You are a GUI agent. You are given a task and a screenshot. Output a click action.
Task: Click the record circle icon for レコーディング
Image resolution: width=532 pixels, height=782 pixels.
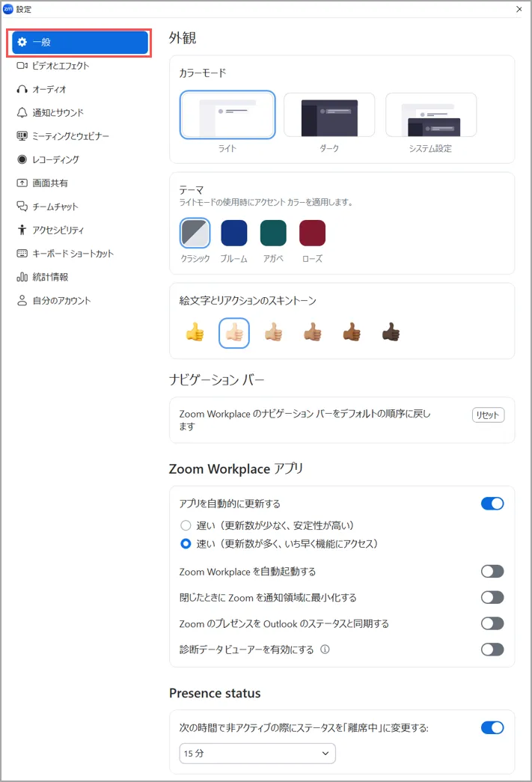click(x=22, y=159)
